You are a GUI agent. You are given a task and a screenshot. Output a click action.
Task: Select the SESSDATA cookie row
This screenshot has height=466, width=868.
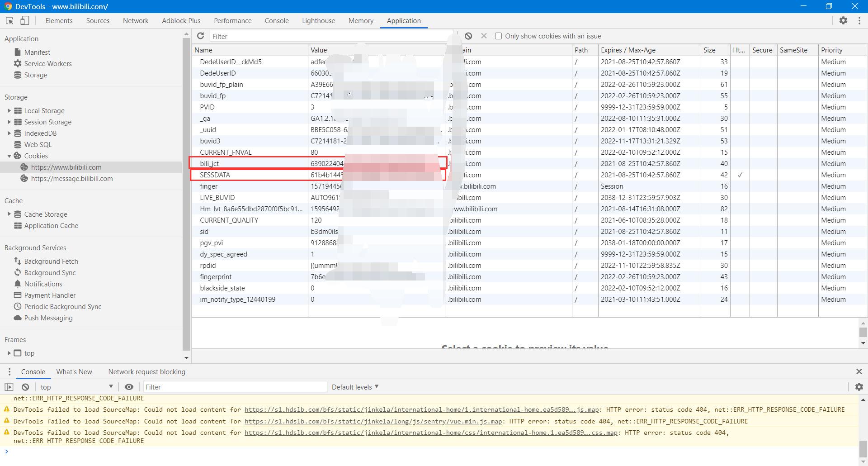pyautogui.click(x=529, y=175)
